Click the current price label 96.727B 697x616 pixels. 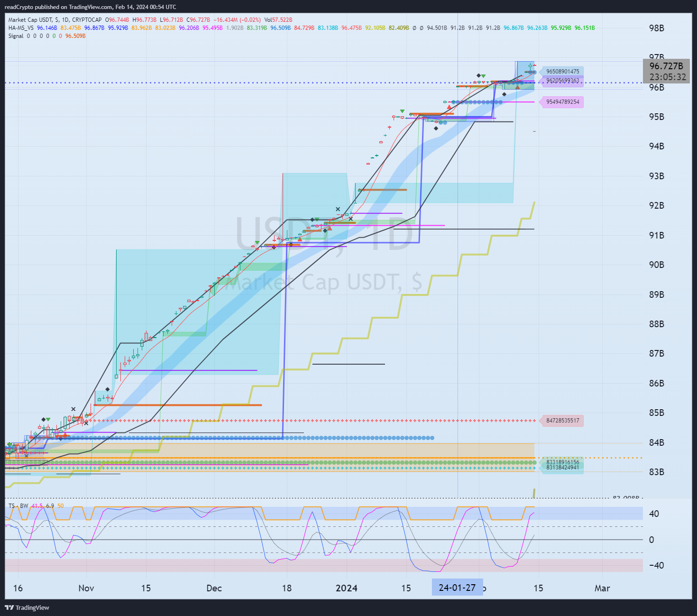(666, 66)
